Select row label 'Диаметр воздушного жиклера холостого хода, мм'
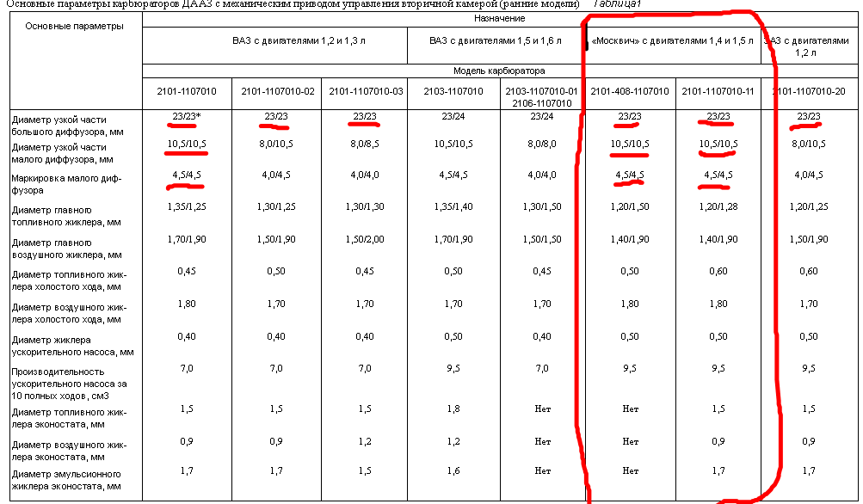 click(69, 313)
